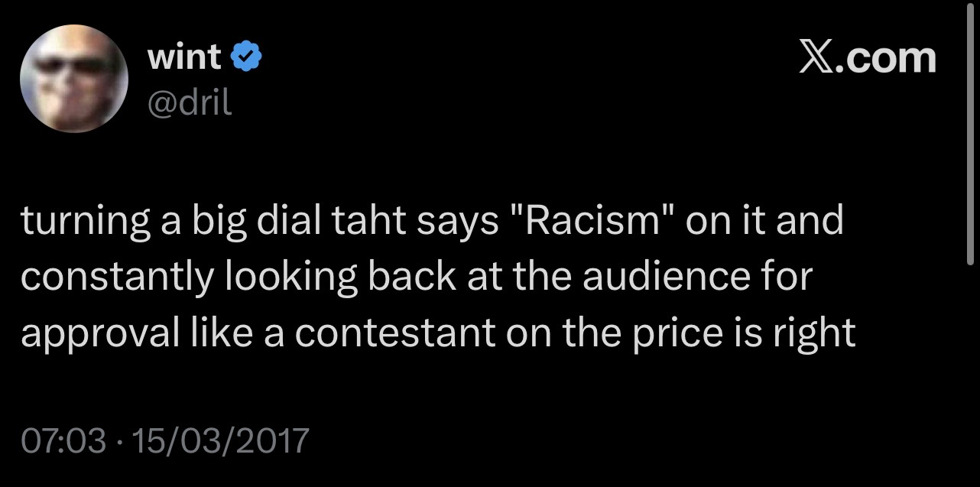Viewport: 980px width, 487px height.
Task: Click the blue verified checkmark badge
Action: [247, 59]
